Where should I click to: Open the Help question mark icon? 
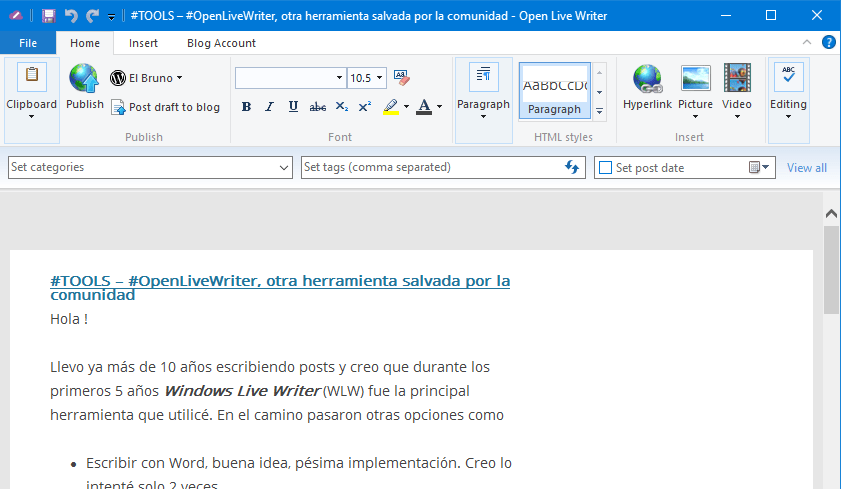click(828, 43)
